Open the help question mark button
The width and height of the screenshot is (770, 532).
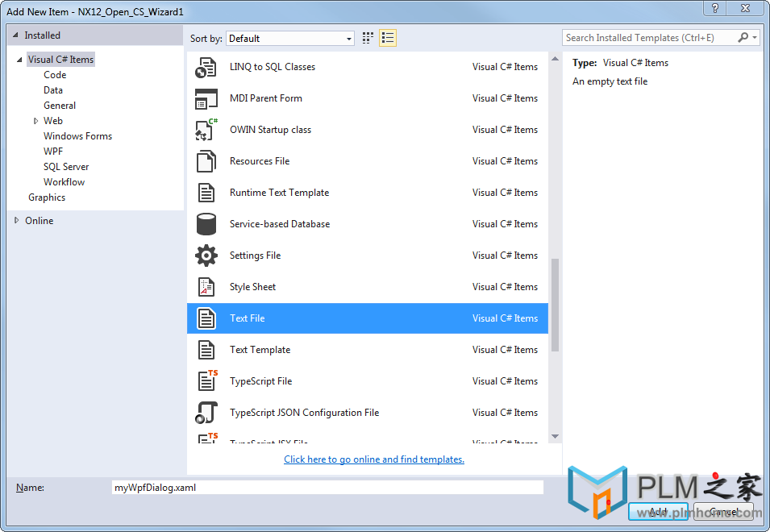715,8
